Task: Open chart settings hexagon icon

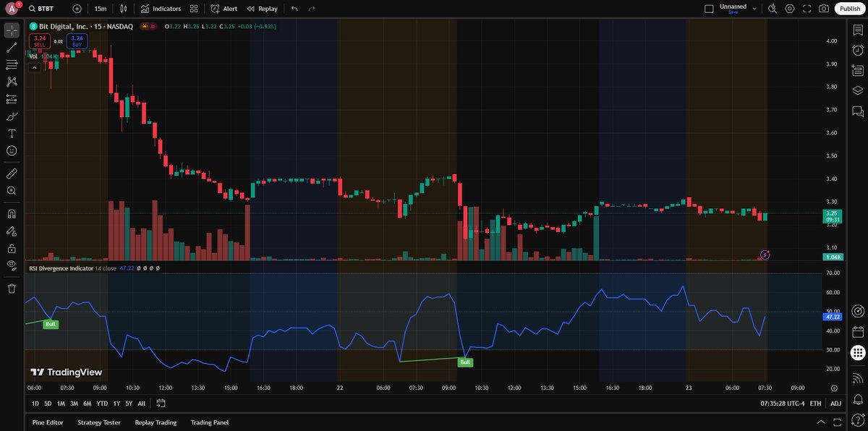Action: point(789,9)
